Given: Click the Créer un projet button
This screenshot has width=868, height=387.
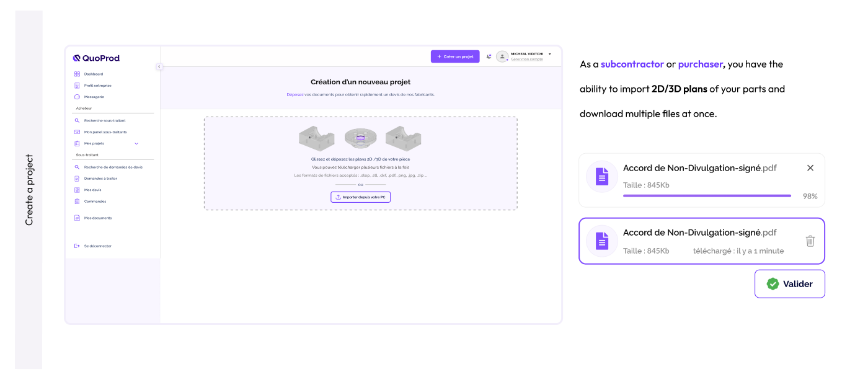Looking at the screenshot, I should pos(455,56).
